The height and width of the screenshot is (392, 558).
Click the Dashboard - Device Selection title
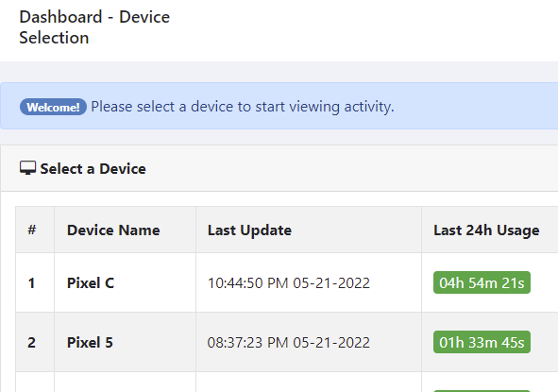coord(94,27)
